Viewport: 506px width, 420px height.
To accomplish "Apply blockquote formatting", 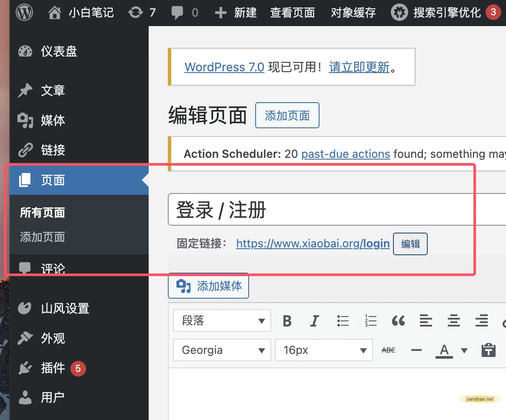I will point(398,321).
